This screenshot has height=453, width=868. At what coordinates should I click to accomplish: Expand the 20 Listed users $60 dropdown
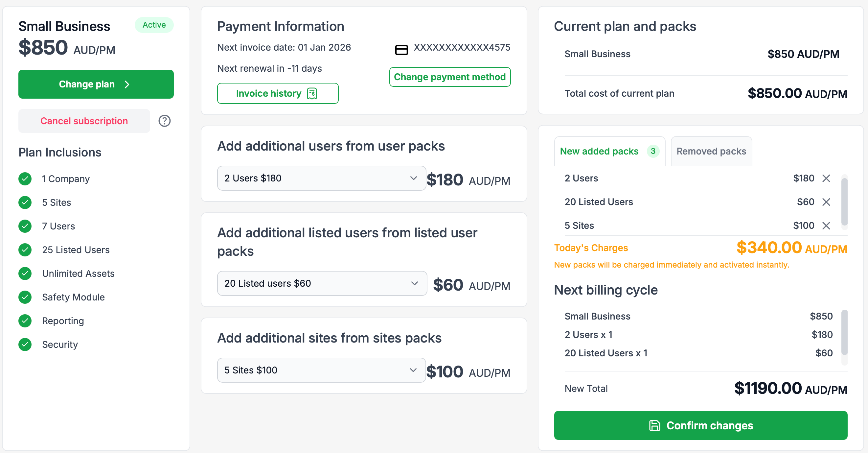coord(322,283)
